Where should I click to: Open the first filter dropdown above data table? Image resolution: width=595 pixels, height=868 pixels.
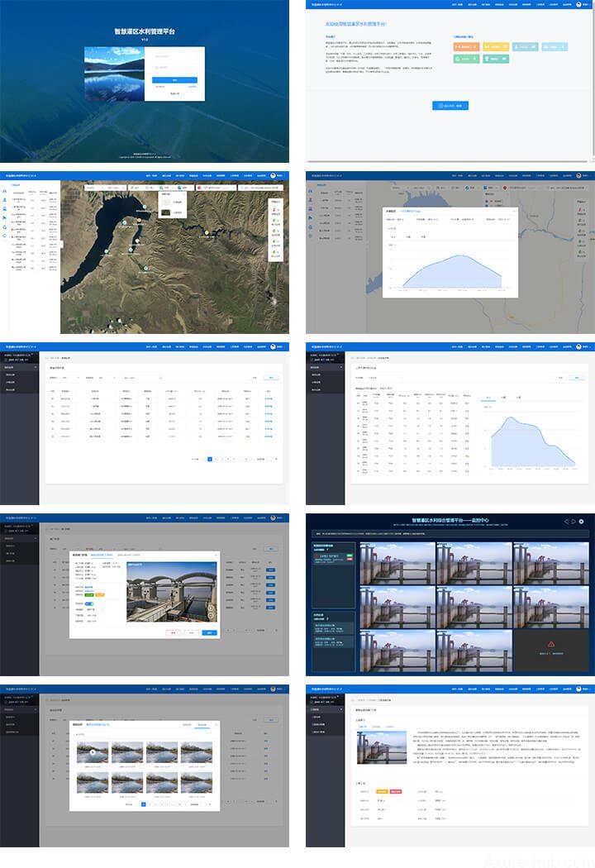[x=70, y=377]
